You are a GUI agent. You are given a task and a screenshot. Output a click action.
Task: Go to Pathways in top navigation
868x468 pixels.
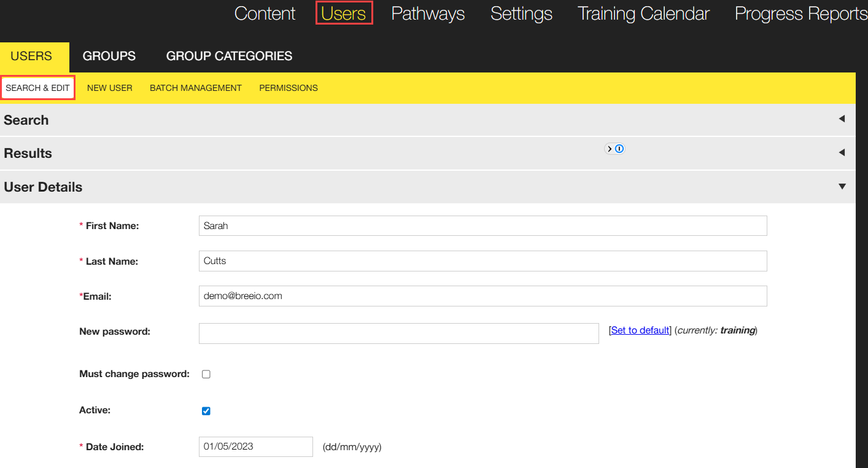(x=428, y=14)
